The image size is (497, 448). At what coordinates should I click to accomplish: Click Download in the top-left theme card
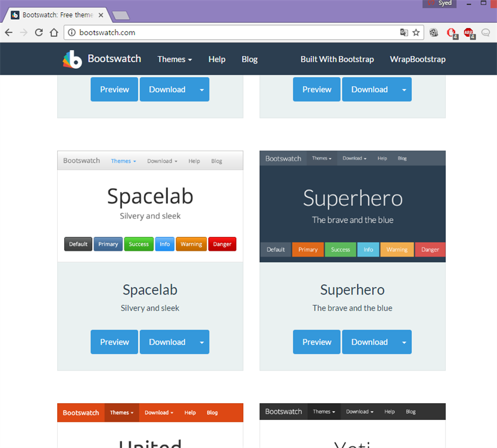pos(167,89)
